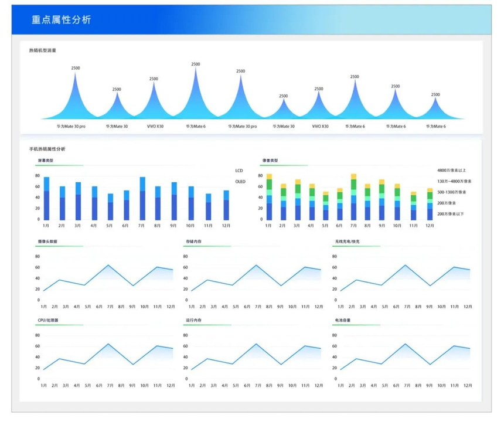The image size is (504, 425).
Task: Click the leftmost "华为Mate 30 pro" axis label
Action: coord(71,127)
